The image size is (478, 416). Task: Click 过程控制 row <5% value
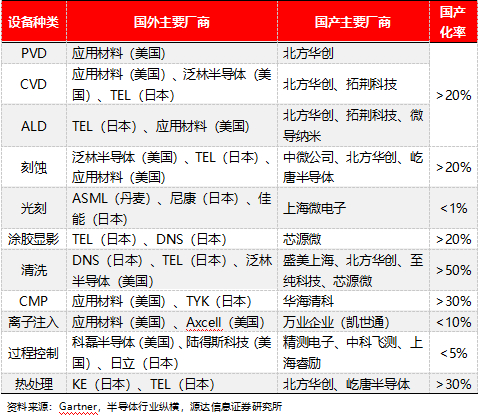pos(453,353)
